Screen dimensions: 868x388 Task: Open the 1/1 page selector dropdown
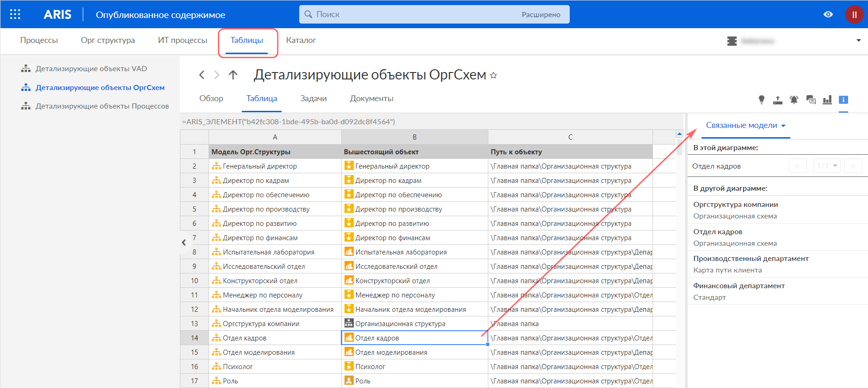coord(827,165)
